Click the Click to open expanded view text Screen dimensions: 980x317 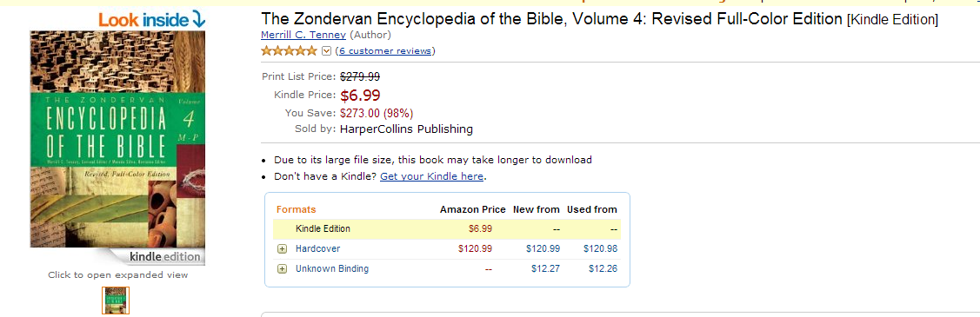click(118, 275)
